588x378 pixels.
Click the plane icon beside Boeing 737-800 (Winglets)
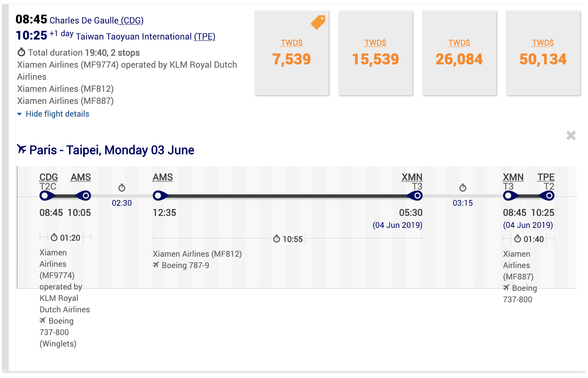43,320
